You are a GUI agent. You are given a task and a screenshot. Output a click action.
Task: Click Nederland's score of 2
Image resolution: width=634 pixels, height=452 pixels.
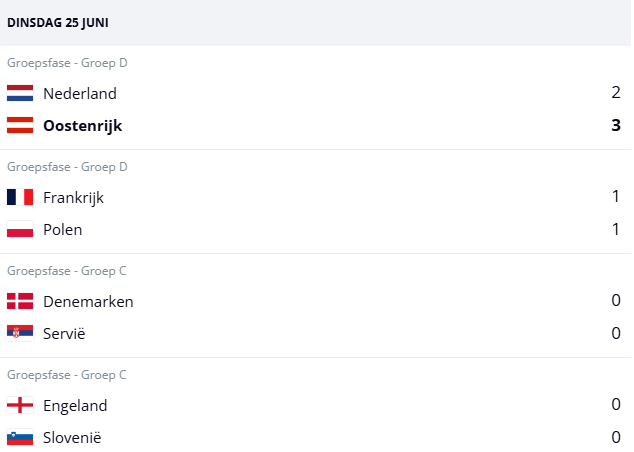point(616,94)
